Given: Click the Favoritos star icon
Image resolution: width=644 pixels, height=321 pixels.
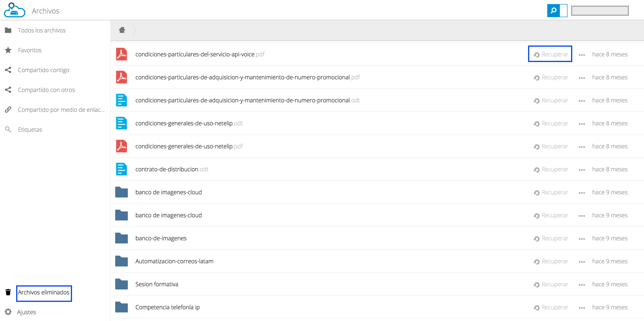Looking at the screenshot, I should point(8,50).
